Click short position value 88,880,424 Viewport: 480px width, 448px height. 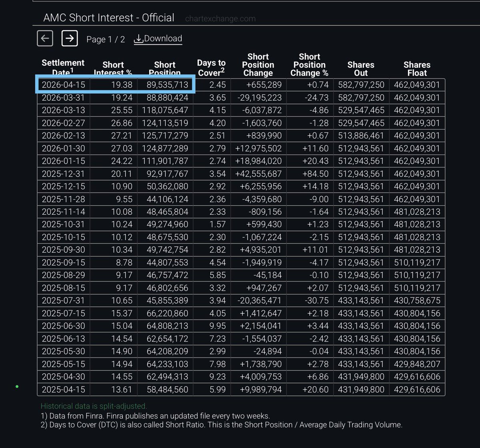167,98
